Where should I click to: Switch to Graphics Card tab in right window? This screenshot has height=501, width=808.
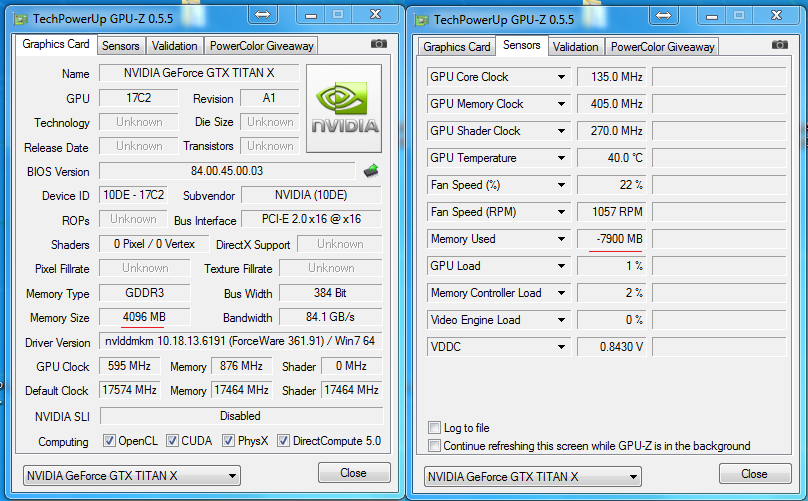[x=457, y=47]
